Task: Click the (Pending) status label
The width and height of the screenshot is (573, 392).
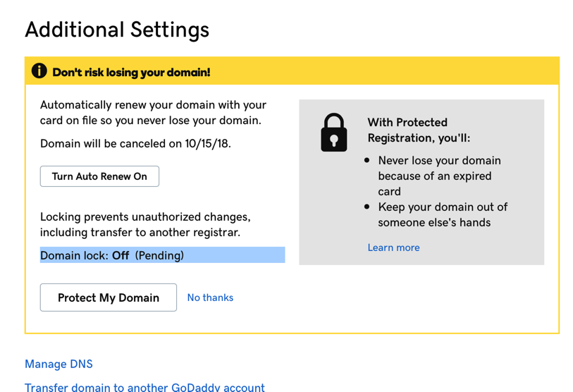Action: pyautogui.click(x=159, y=255)
